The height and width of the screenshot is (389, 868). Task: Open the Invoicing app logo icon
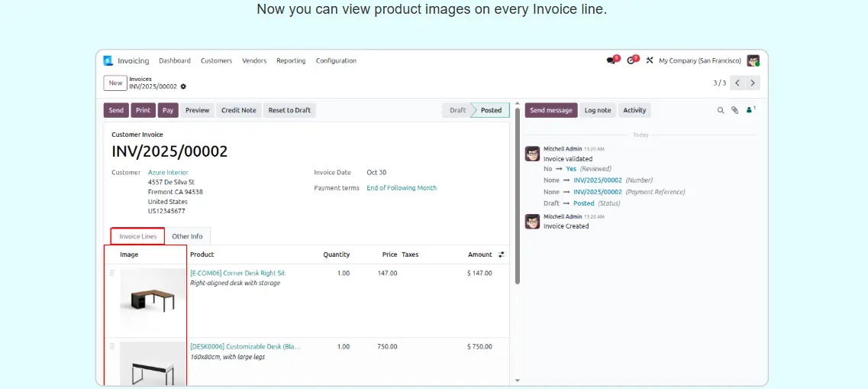pos(108,61)
